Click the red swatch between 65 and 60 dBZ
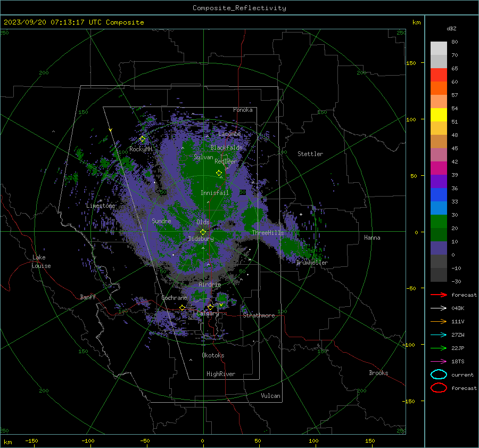The height and width of the screenshot is (448, 479). 439,75
